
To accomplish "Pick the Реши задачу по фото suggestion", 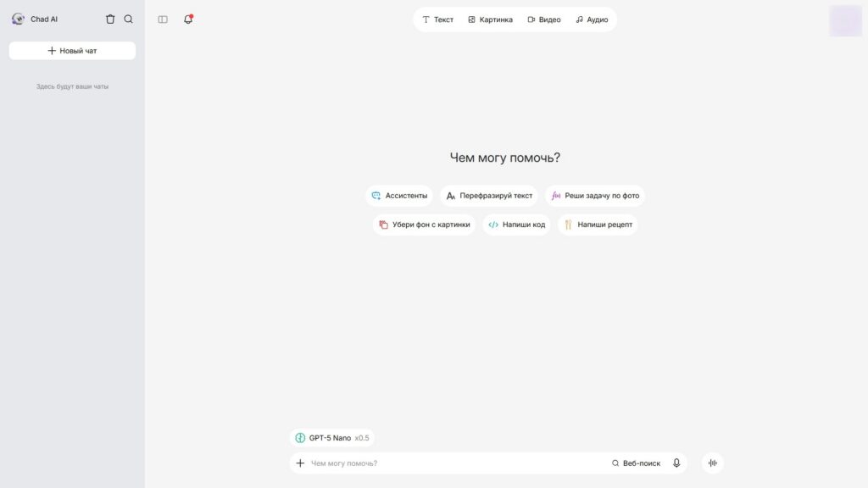I will (595, 196).
